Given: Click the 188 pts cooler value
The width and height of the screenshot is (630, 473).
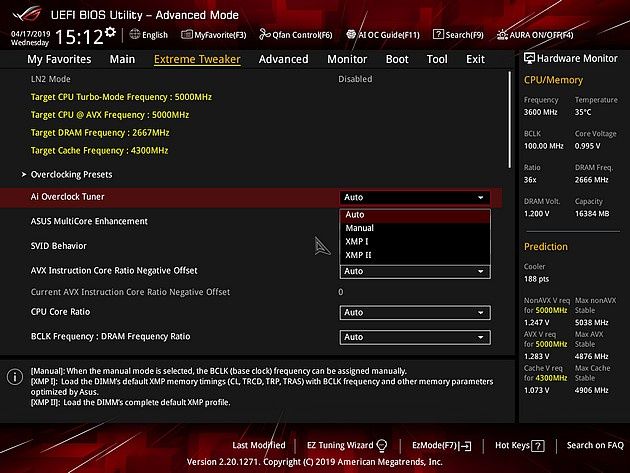Looking at the screenshot, I should click(536, 279).
